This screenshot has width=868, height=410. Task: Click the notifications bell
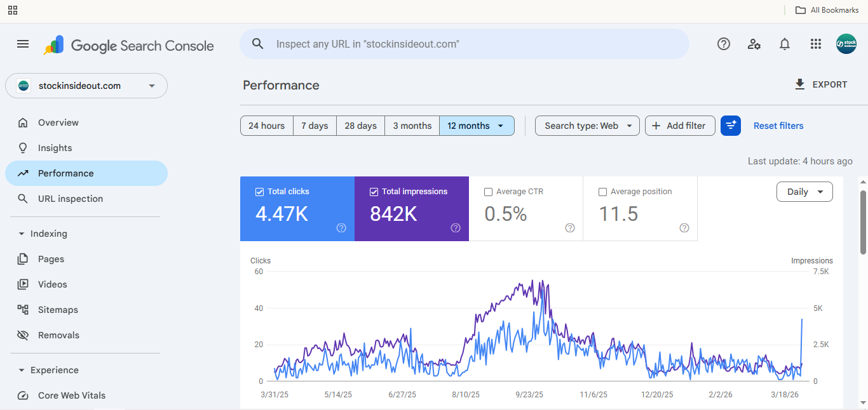click(785, 44)
